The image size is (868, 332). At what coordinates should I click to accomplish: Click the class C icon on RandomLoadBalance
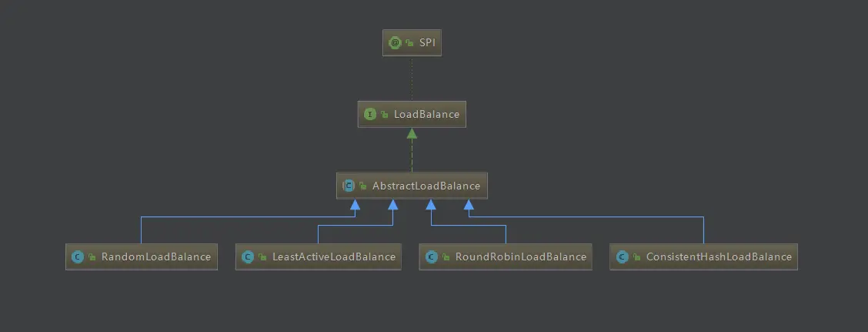coord(78,257)
